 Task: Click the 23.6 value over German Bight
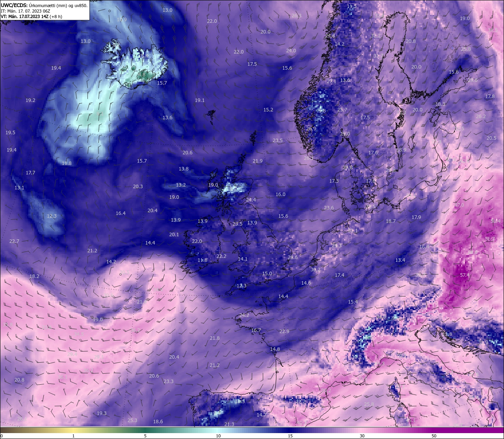(x=329, y=208)
